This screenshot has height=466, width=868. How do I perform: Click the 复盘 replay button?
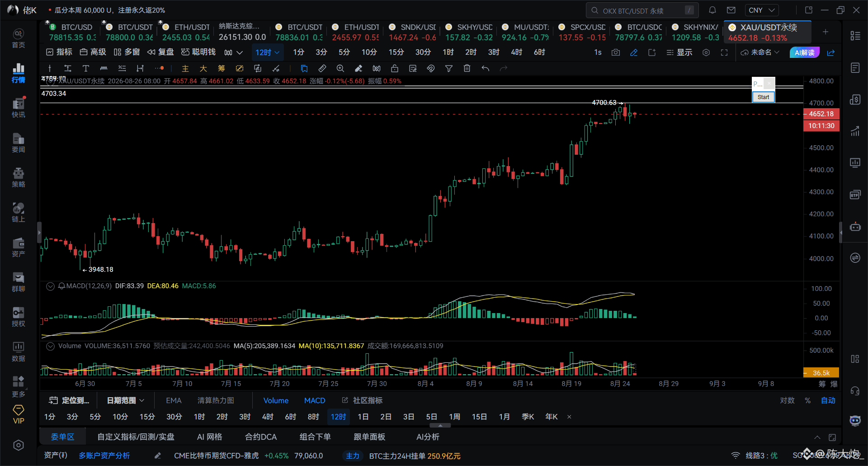(x=160, y=52)
